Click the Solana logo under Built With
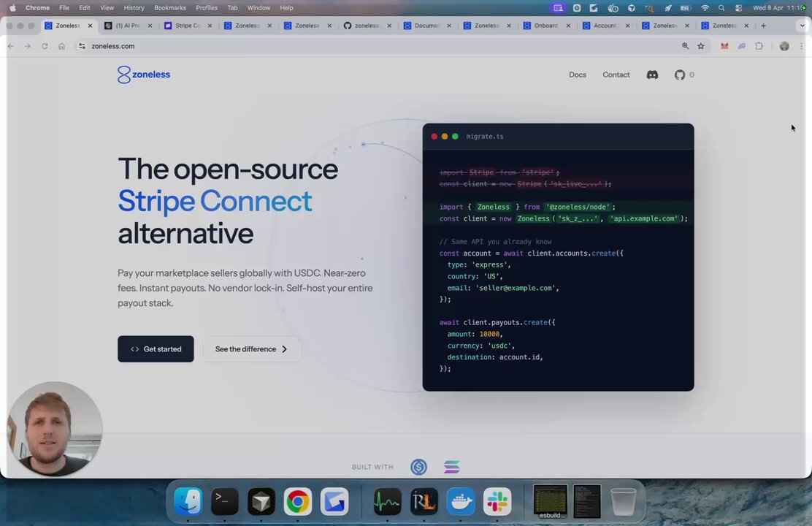This screenshot has width=812, height=526. click(x=451, y=467)
